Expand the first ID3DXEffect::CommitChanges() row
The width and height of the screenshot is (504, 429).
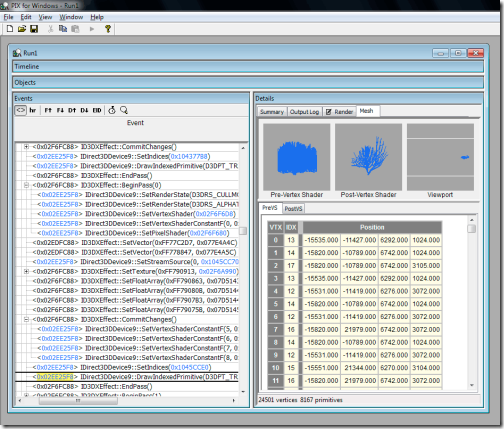26,147
